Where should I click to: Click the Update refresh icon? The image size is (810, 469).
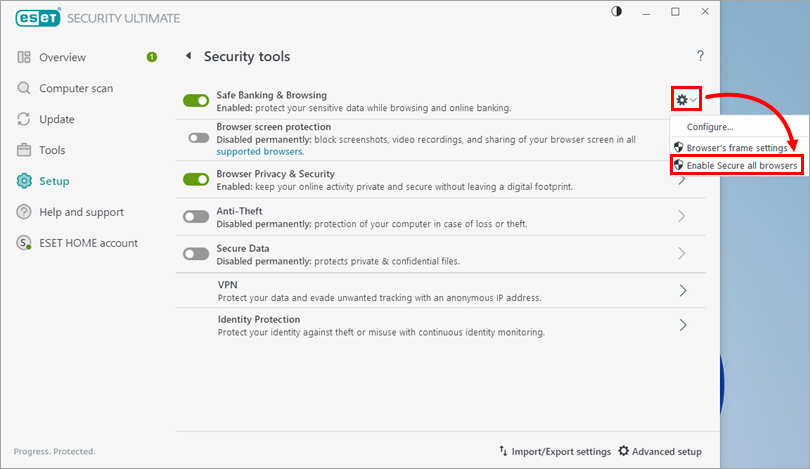(x=24, y=119)
